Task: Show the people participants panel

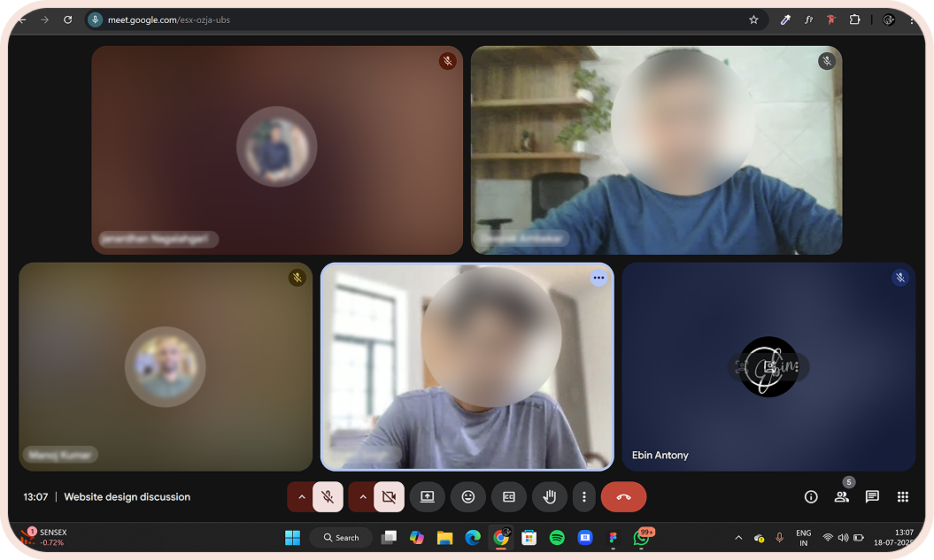Action: (841, 497)
